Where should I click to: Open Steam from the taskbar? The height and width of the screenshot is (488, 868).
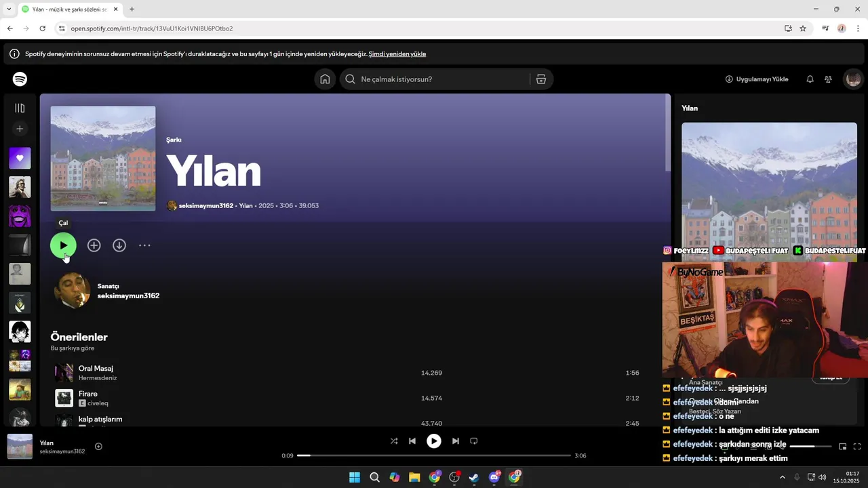474,477
